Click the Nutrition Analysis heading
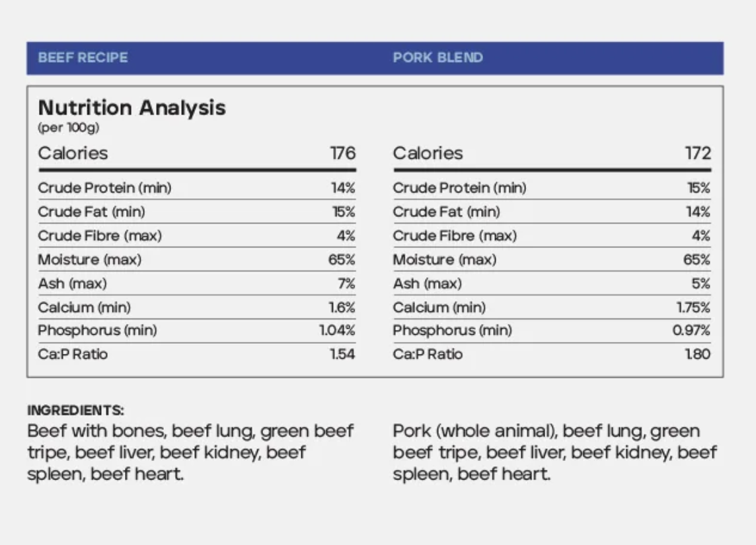 [132, 108]
